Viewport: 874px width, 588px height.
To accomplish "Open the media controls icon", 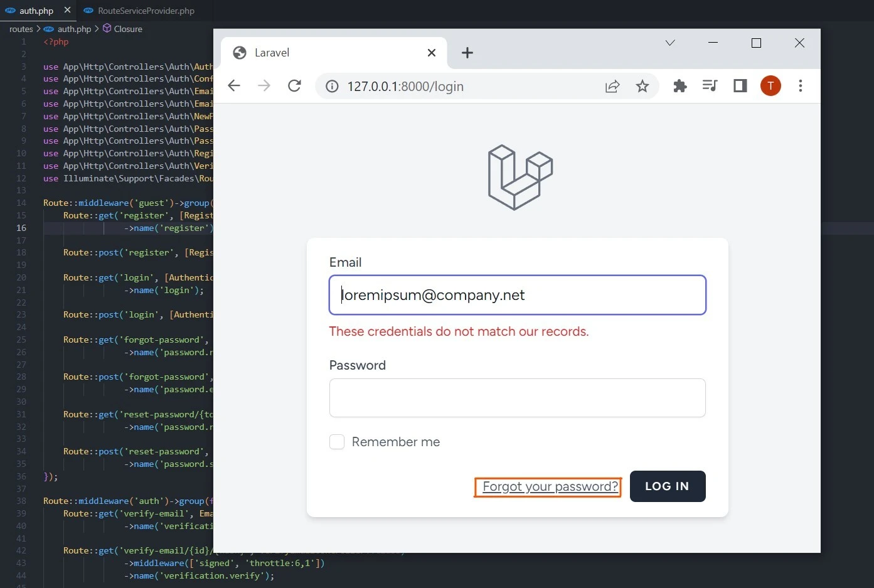I will tap(710, 86).
